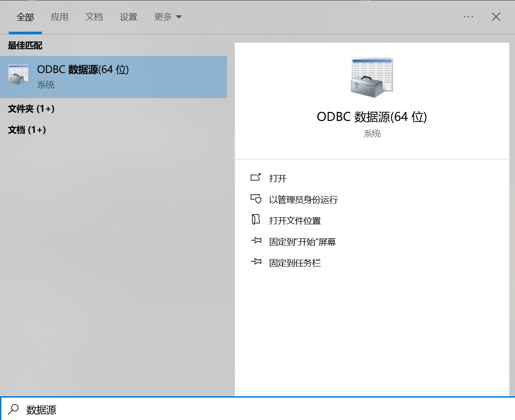Click the large ODBC preview icon
The image size is (515, 420).
(372, 76)
